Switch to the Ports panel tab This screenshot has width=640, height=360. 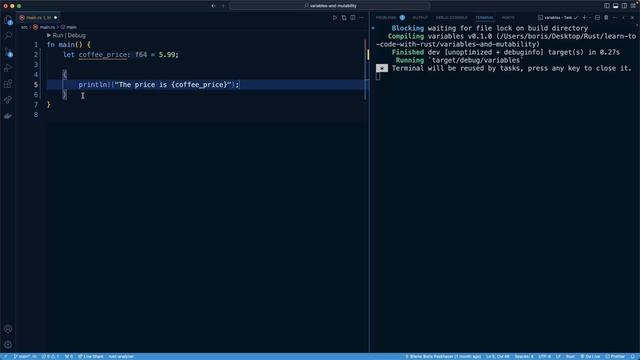point(508,18)
